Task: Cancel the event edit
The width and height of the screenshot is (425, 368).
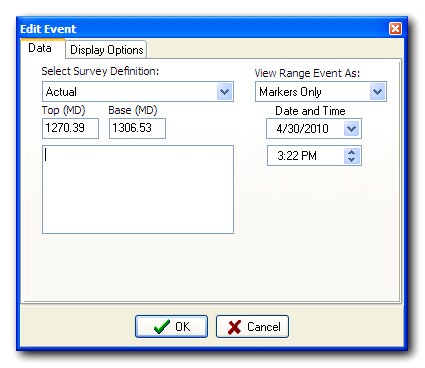Action: (x=252, y=326)
